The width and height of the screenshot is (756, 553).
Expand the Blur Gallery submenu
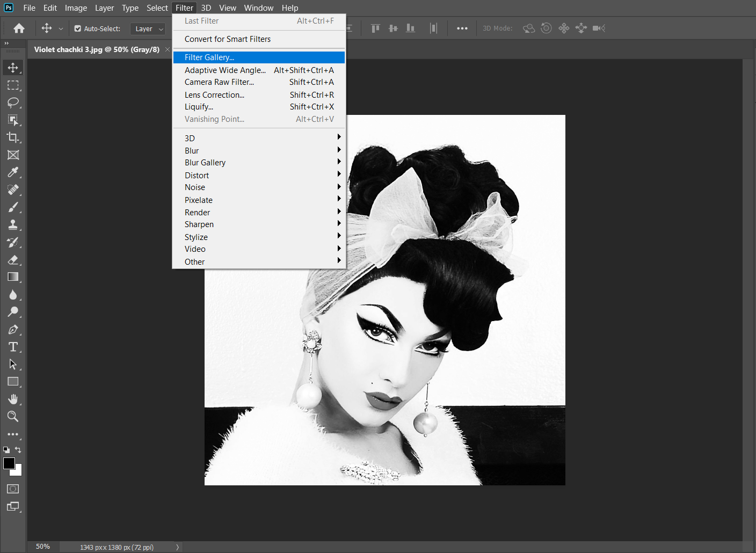tap(259, 163)
